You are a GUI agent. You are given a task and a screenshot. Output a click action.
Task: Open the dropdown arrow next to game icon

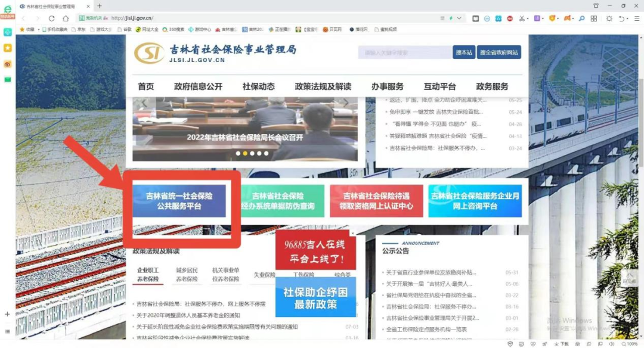click(573, 19)
